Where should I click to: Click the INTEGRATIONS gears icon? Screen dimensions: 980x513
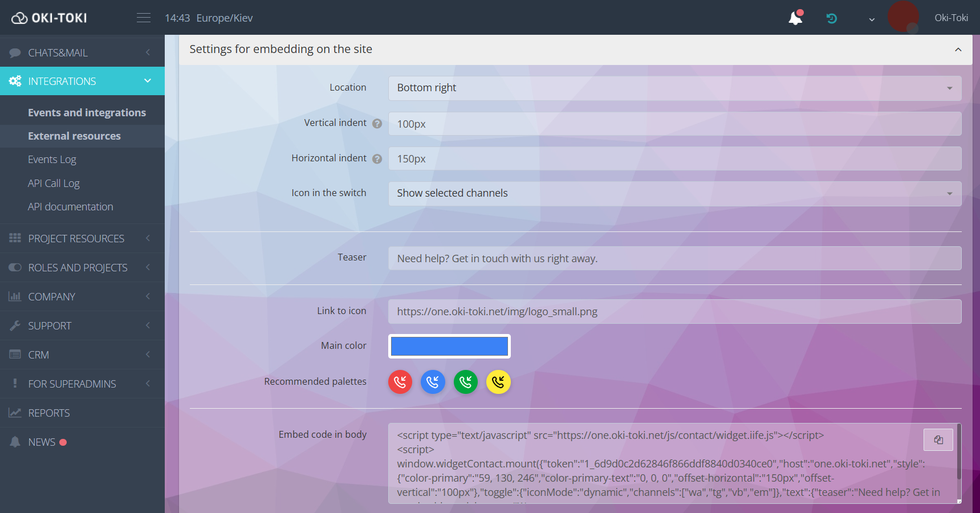[15, 81]
